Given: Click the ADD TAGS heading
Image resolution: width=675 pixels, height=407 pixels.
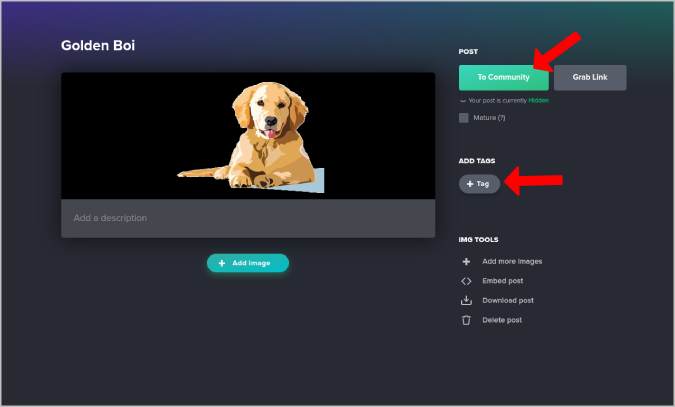Looking at the screenshot, I should (x=477, y=161).
